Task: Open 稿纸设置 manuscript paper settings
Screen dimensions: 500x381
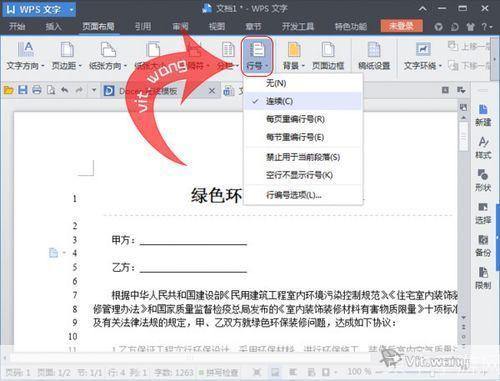Action: coord(374,56)
